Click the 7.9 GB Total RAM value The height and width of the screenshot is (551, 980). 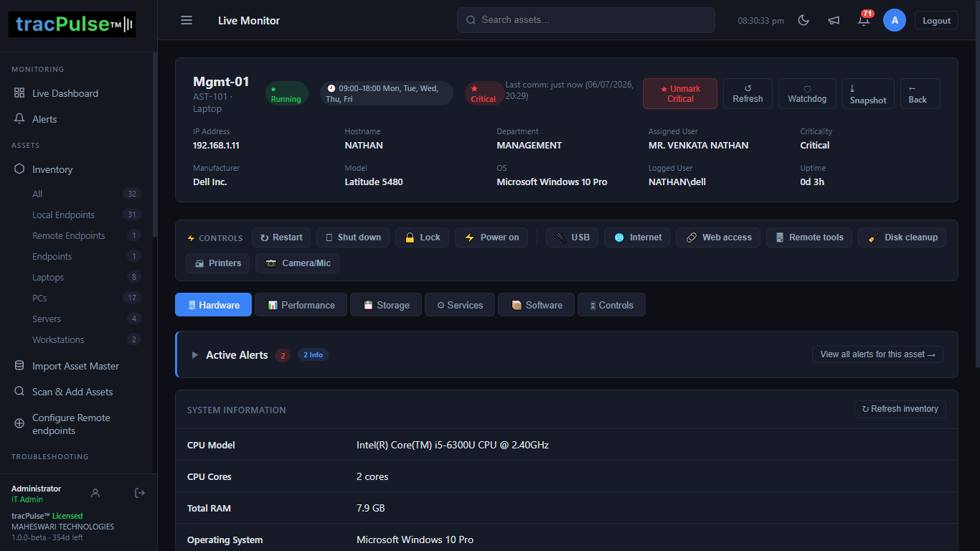click(x=371, y=508)
